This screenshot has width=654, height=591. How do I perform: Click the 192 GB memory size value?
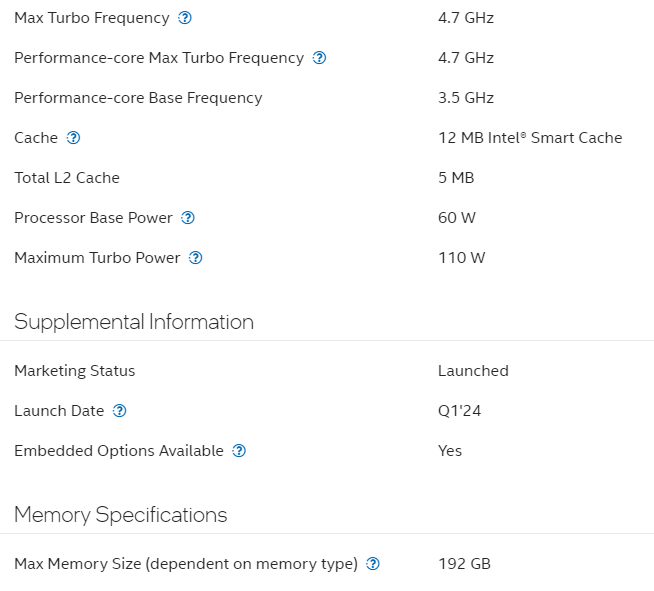point(464,564)
